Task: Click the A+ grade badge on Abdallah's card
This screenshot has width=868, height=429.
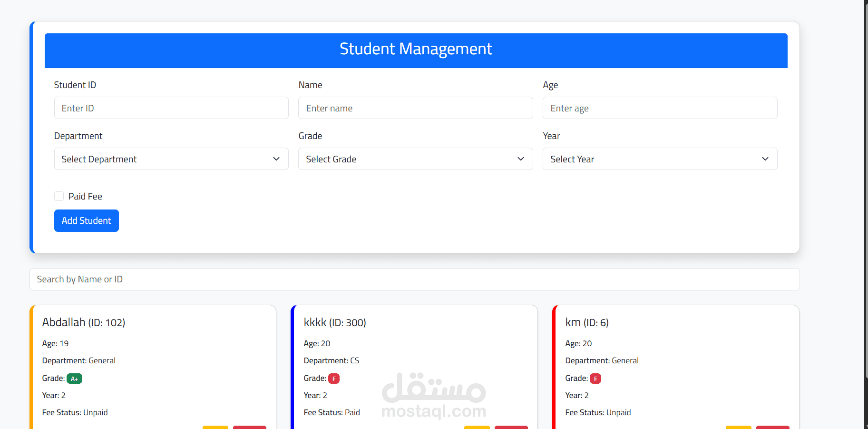Action: click(x=75, y=379)
